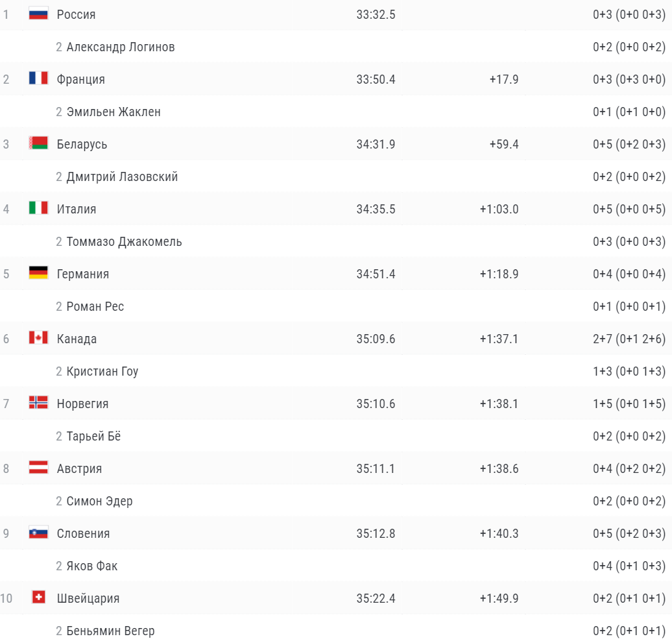The image size is (672, 641).
Task: Click the Russia flag icon
Action: 38,14
